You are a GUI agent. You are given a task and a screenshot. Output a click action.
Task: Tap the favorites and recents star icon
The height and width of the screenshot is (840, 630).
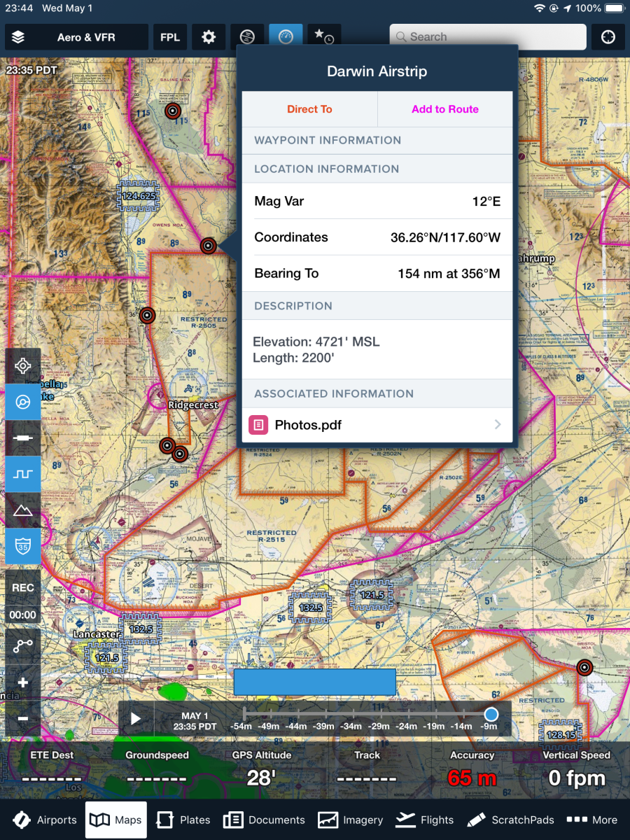click(x=324, y=37)
